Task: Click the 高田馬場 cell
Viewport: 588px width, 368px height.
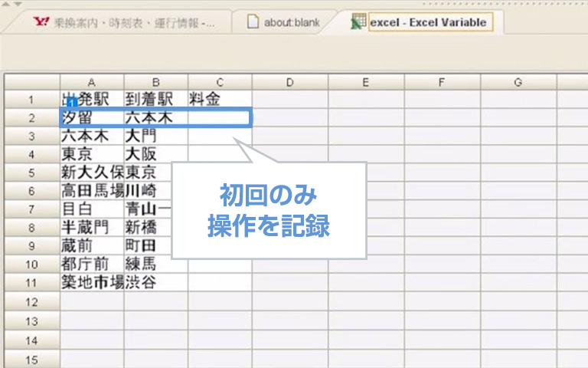Action: (92, 191)
